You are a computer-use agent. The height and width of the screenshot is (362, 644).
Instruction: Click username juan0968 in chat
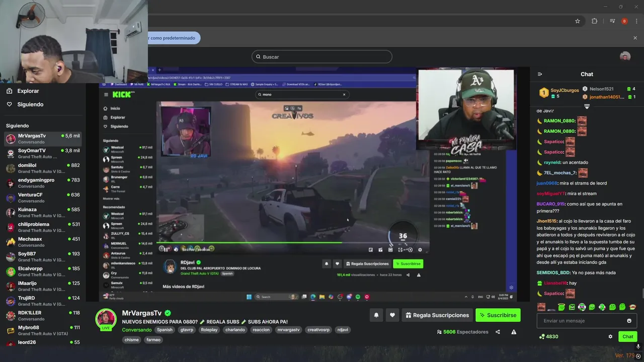[x=547, y=184]
